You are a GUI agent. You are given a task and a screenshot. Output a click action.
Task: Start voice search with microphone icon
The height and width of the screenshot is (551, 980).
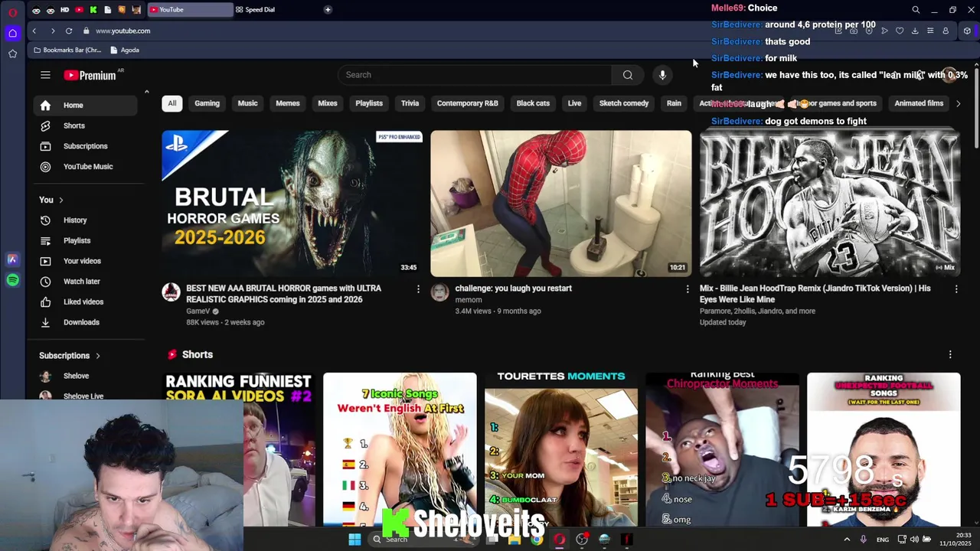click(x=662, y=75)
